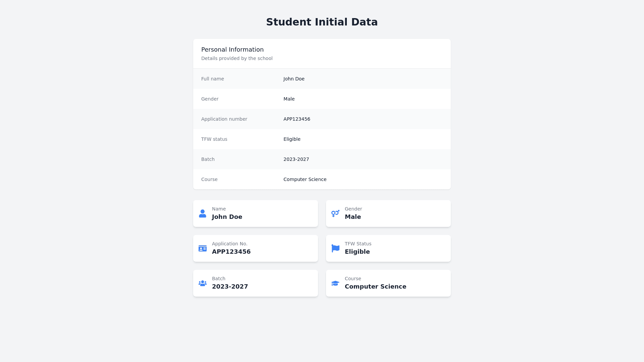
Task: Click the ID card icon
Action: 203,248
